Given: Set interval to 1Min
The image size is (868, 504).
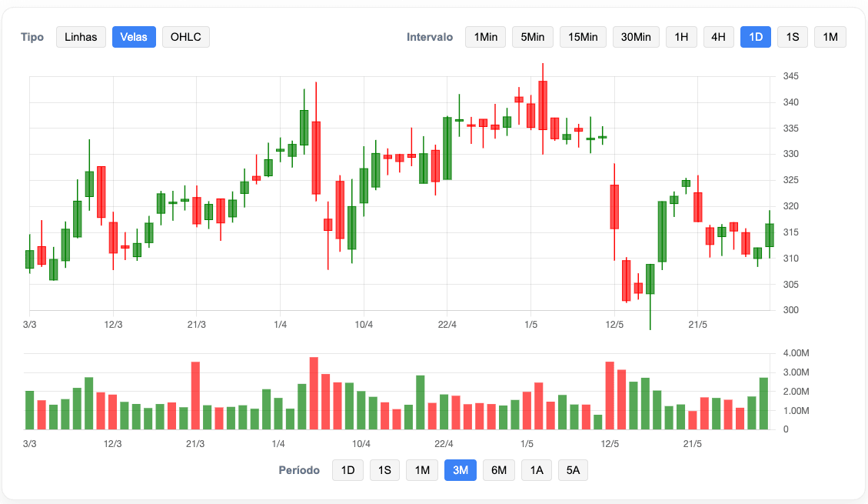Looking at the screenshot, I should click(x=485, y=37).
